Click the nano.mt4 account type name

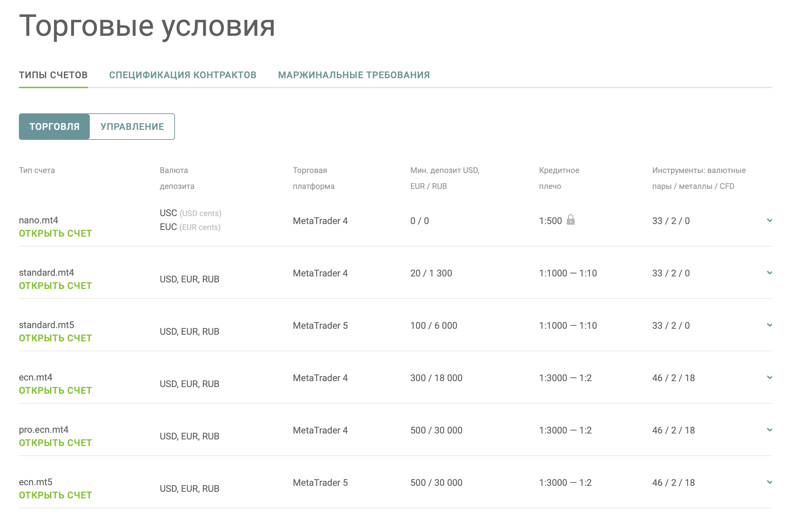point(38,220)
